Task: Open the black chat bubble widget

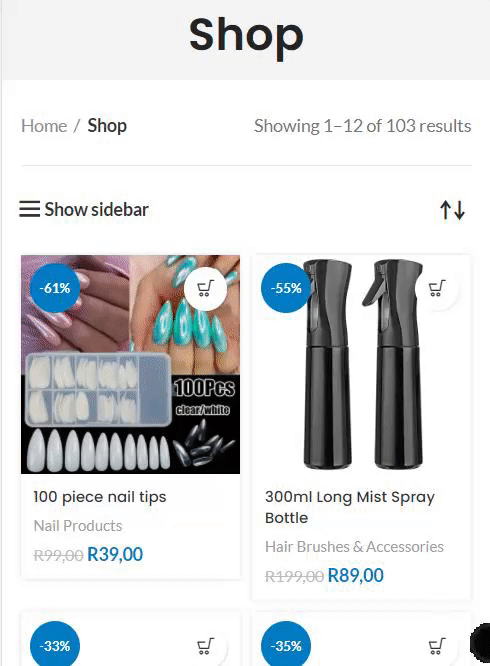Action: [x=481, y=643]
